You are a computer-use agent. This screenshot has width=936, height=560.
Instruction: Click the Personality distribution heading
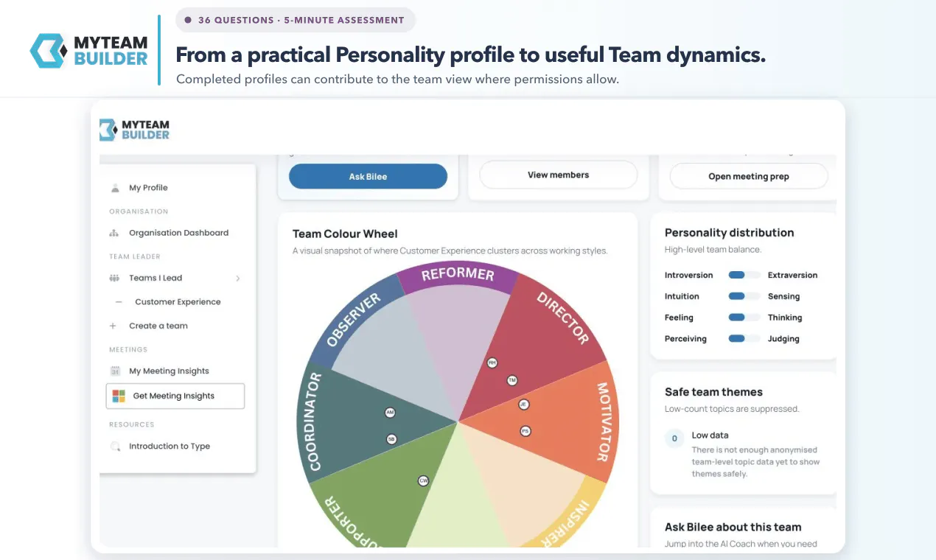[x=729, y=233]
